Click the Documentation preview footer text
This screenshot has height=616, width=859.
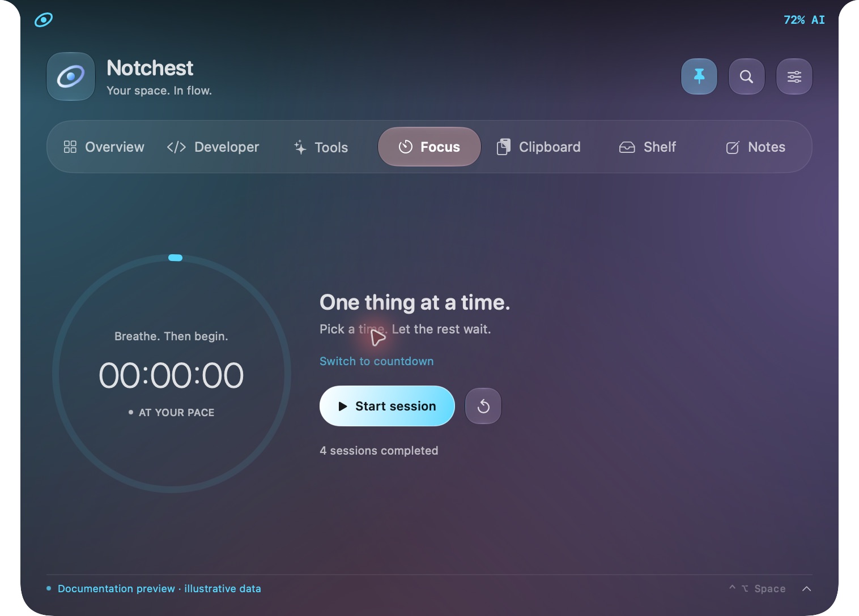point(159,589)
